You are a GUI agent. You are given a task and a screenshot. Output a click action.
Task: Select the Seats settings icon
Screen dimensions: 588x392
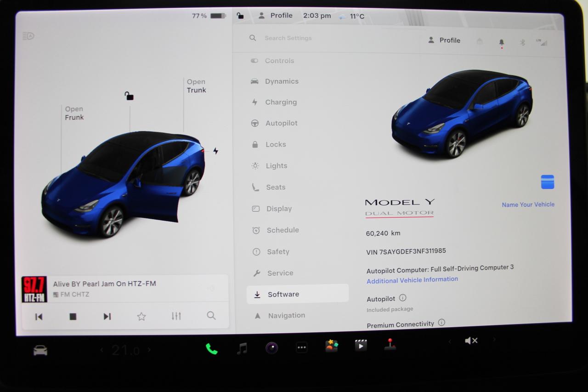(255, 187)
